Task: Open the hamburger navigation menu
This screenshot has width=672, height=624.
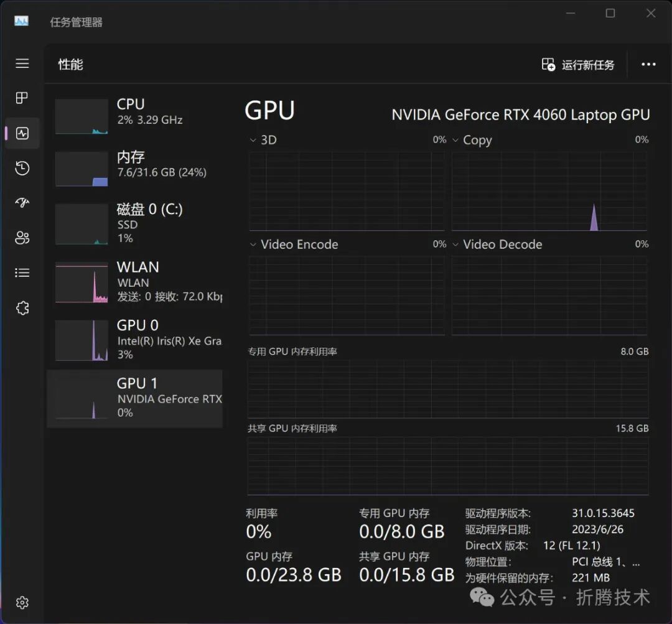Action: click(22, 63)
